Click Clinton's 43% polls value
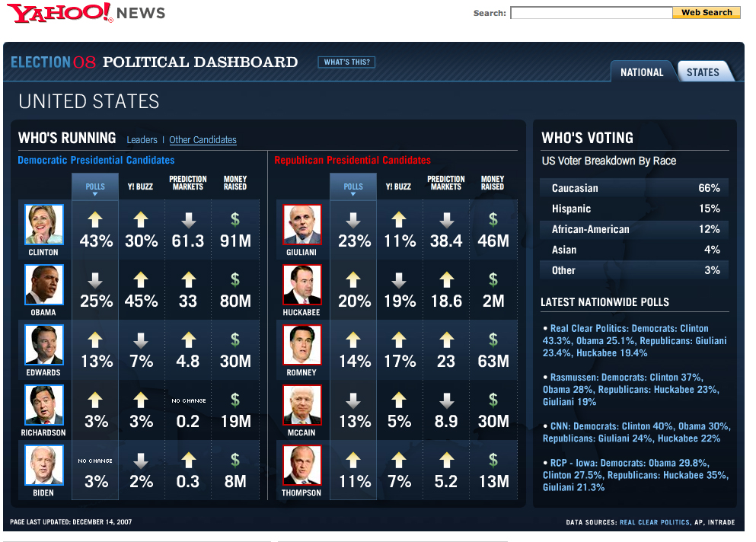This screenshot has width=756, height=542. (x=96, y=241)
